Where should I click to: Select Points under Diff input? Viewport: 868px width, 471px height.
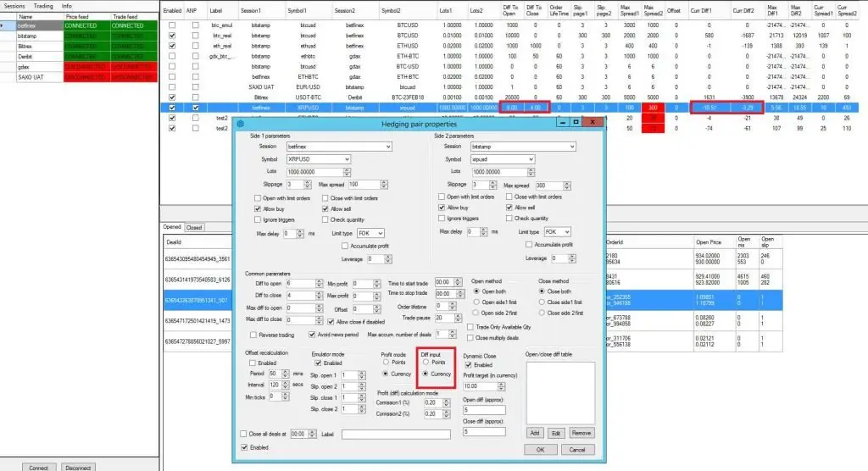click(x=426, y=363)
